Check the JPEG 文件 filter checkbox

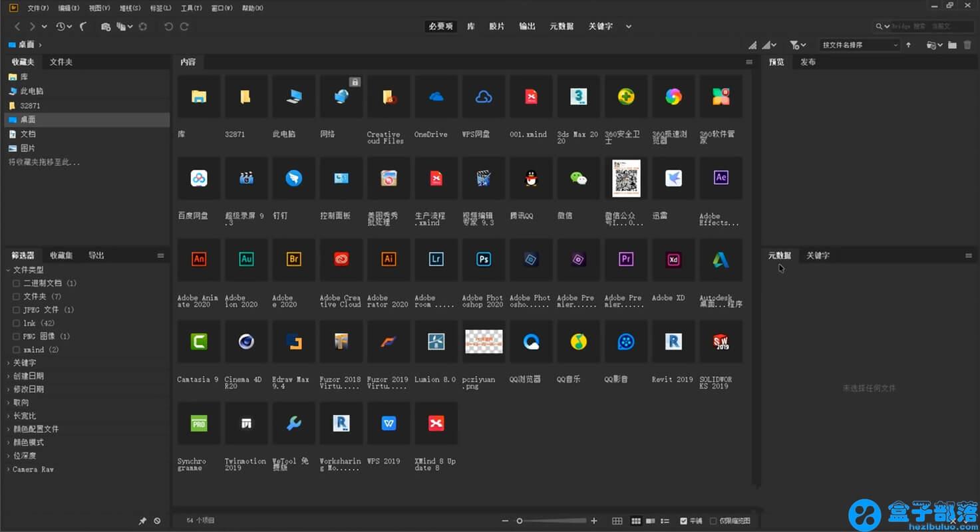tap(16, 310)
